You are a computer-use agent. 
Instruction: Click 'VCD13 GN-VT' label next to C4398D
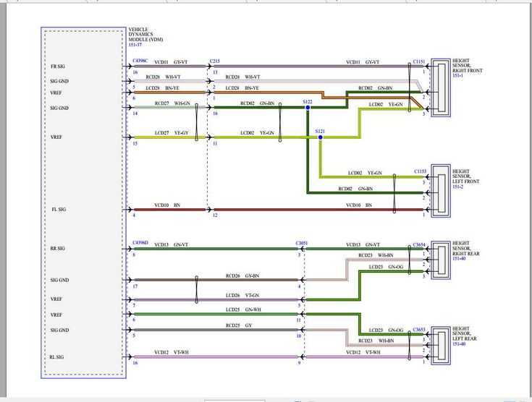click(x=171, y=244)
